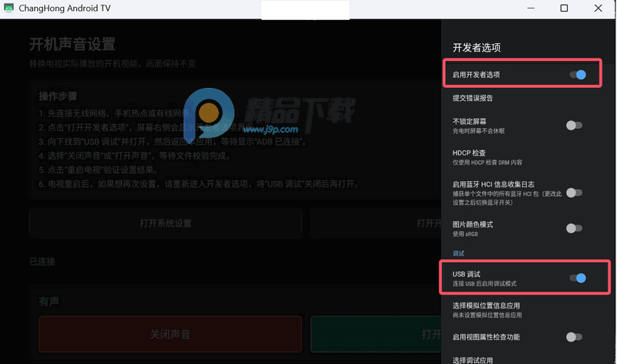Click the green 打开声音 button
Viewport: 617px width, 364px height.
click(x=376, y=334)
